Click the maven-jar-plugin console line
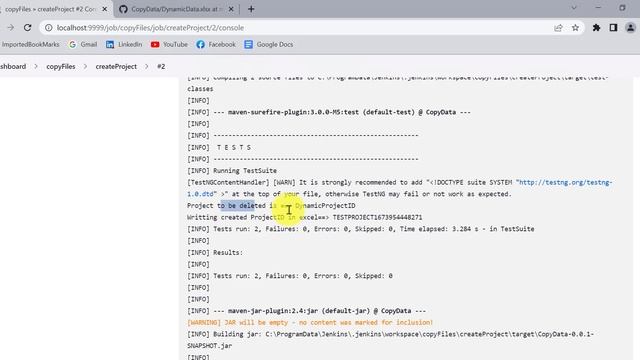Viewport: 640px width, 360px height. [x=307, y=311]
